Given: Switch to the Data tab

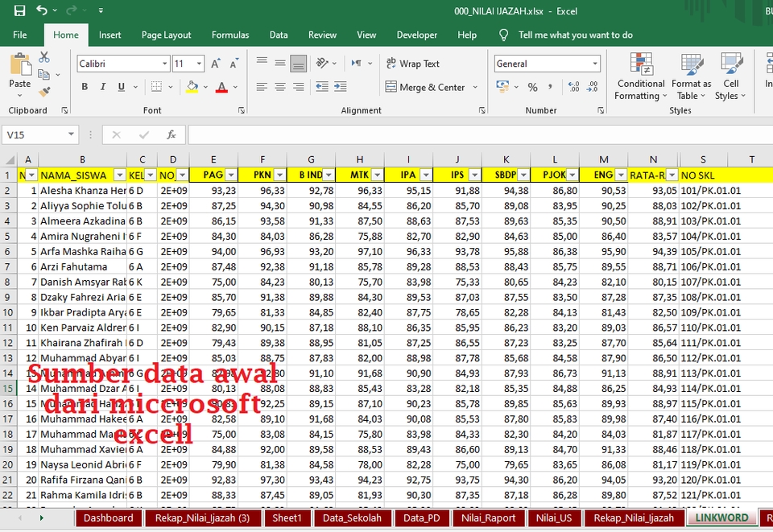Looking at the screenshot, I should click(x=279, y=35).
